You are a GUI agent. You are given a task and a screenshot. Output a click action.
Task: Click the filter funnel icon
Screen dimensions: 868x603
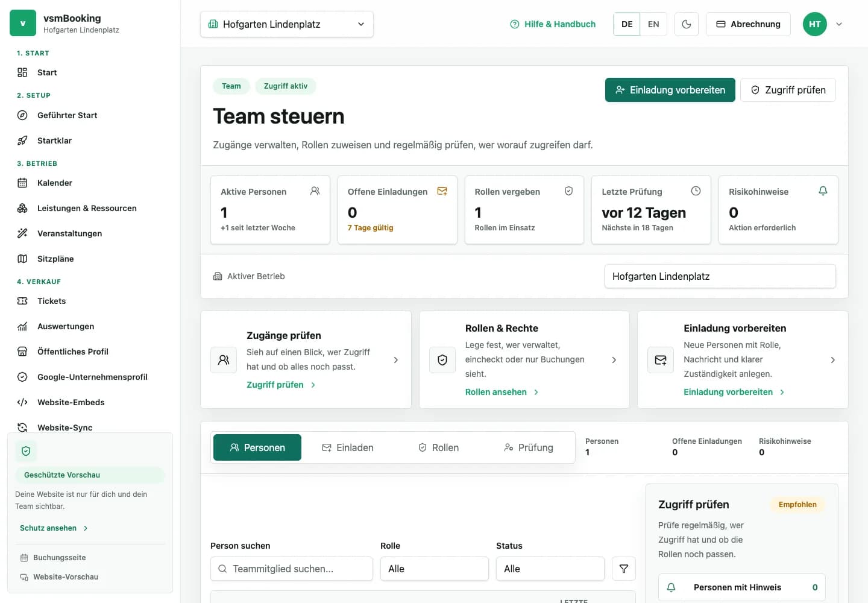pyautogui.click(x=624, y=569)
